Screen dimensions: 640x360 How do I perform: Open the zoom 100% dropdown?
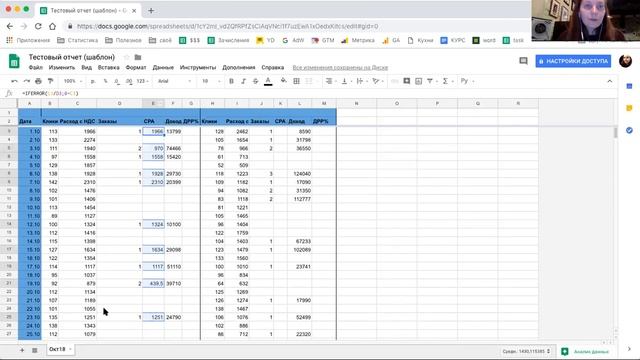click(73, 81)
